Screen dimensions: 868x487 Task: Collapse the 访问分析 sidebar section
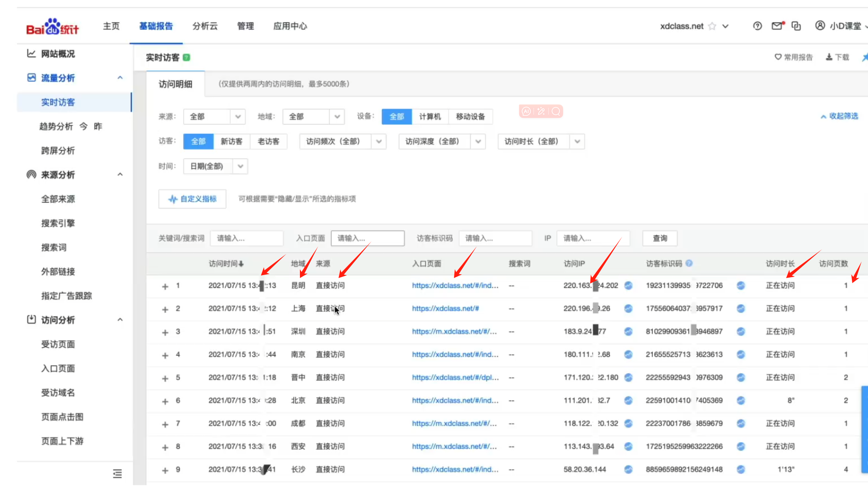(120, 320)
